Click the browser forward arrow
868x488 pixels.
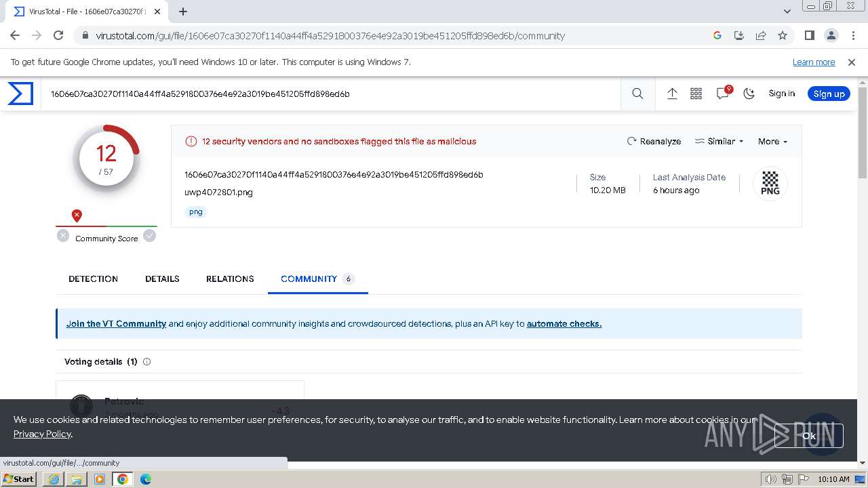click(x=37, y=36)
